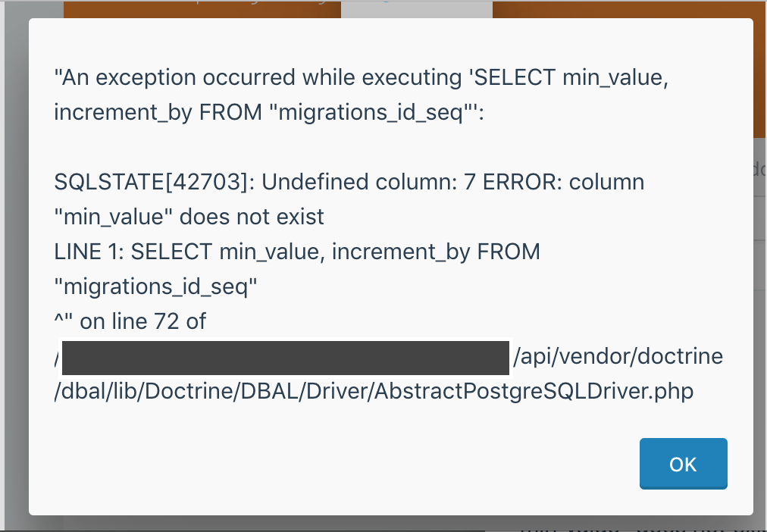Click the OK button to dismiss the error
This screenshot has height=532, width=767.
(681, 464)
